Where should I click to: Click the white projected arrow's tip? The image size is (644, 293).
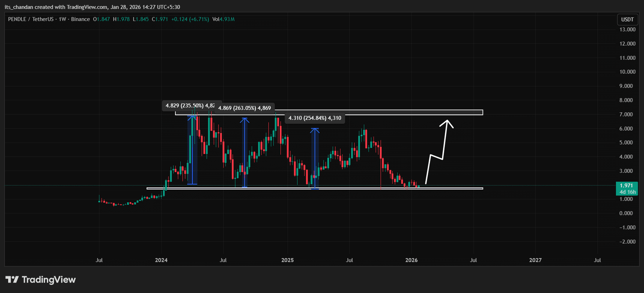pos(446,121)
